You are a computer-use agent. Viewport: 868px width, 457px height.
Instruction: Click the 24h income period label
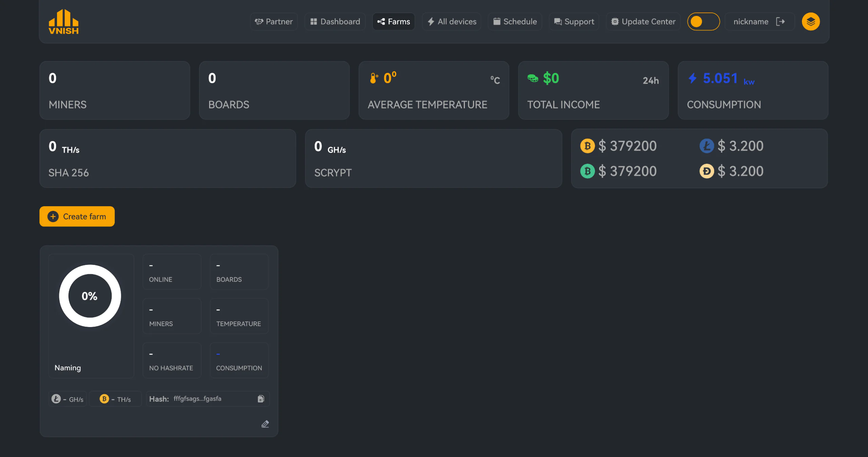[651, 81]
